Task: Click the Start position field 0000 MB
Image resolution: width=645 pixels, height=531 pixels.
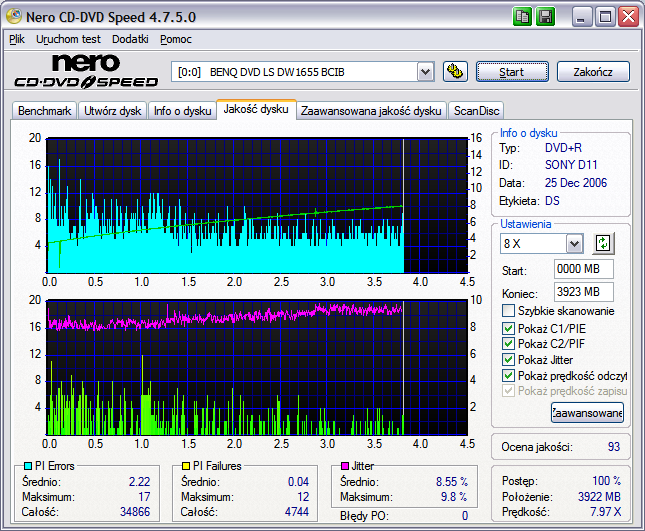Action: click(584, 269)
